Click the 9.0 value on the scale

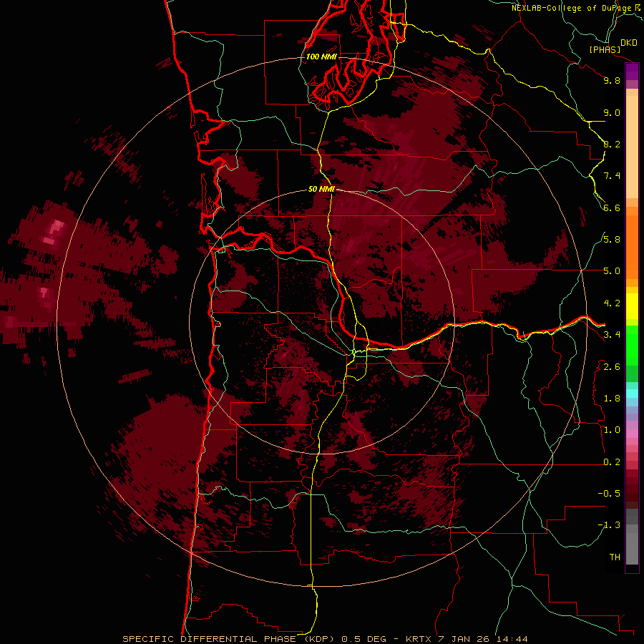(612, 112)
